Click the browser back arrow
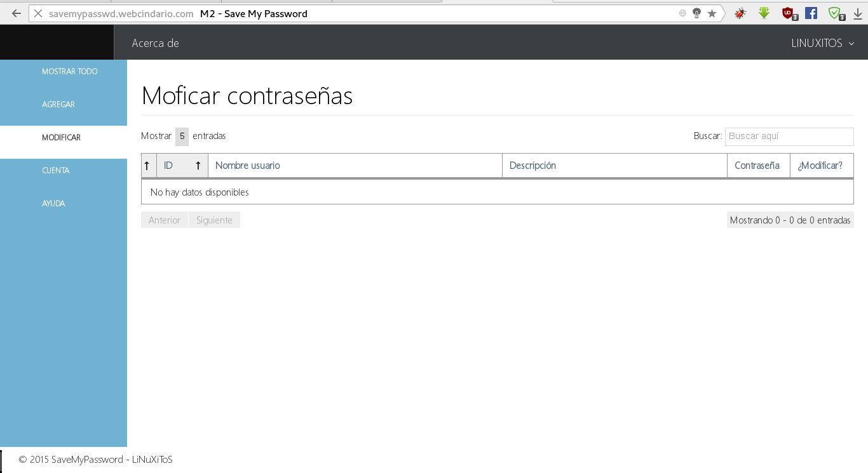 pyautogui.click(x=17, y=13)
